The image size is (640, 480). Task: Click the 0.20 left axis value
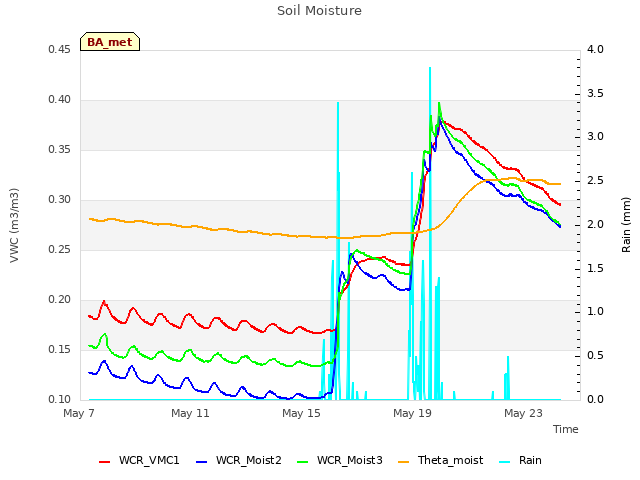click(x=60, y=300)
